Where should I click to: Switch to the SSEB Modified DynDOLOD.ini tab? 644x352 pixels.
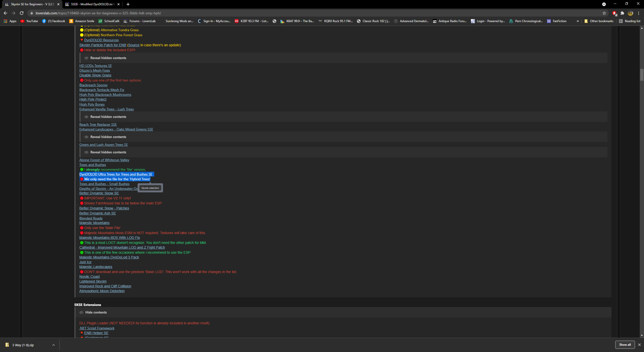click(x=92, y=4)
